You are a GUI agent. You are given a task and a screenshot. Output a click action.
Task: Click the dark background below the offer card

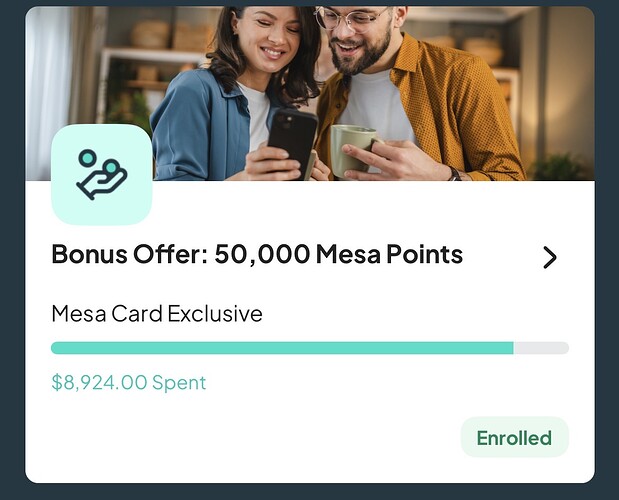(x=309, y=491)
